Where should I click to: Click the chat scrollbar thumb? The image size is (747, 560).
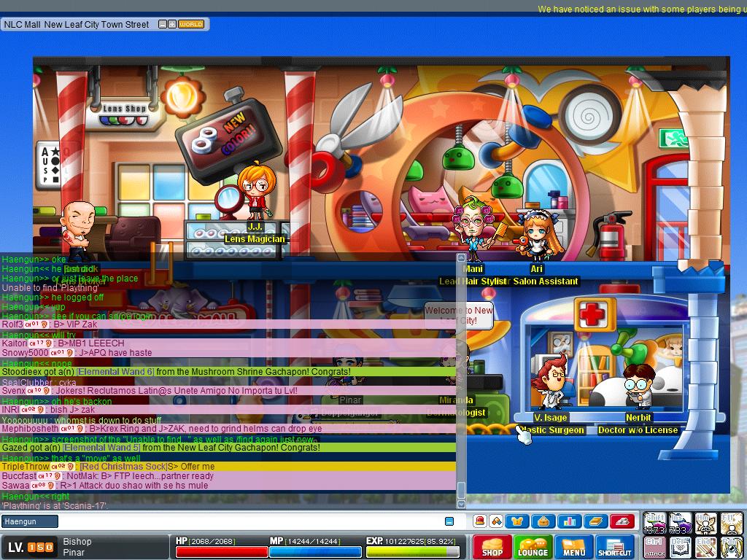[x=461, y=489]
